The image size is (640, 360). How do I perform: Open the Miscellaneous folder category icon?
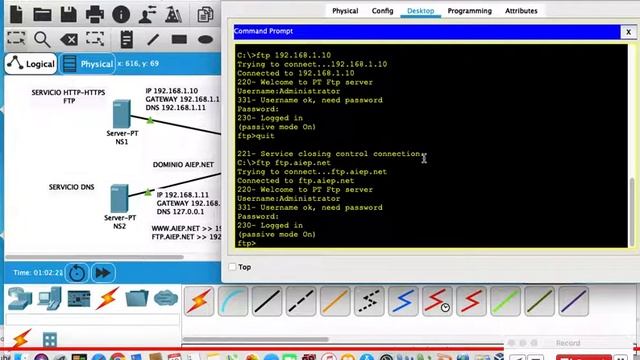pyautogui.click(x=137, y=298)
